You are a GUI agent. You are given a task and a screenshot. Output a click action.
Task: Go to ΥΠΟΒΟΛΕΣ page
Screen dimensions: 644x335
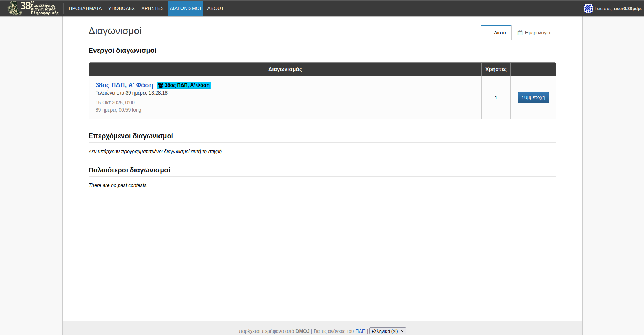pos(121,8)
